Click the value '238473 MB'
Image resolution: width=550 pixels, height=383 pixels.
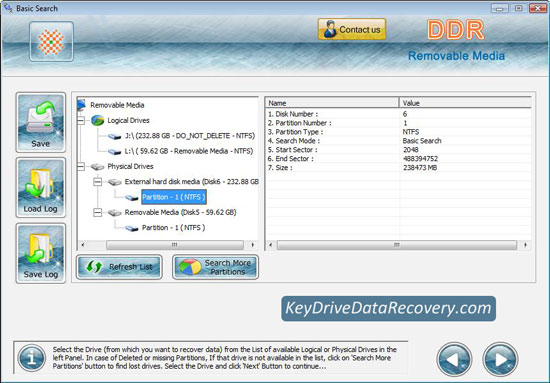click(x=420, y=168)
